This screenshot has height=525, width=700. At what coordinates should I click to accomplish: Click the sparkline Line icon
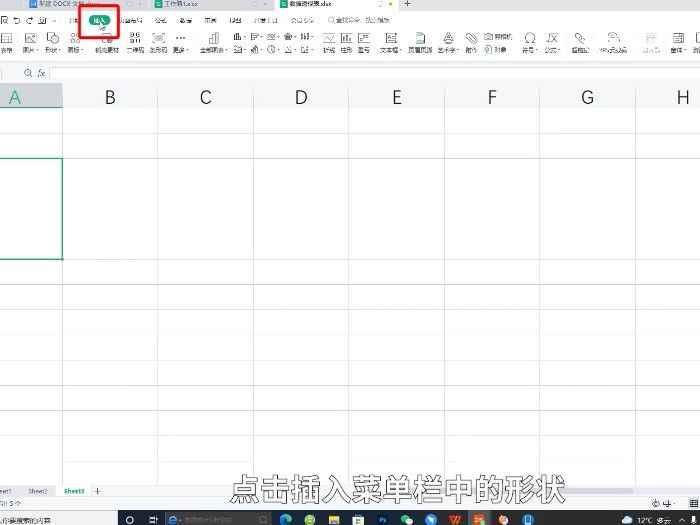click(x=329, y=42)
